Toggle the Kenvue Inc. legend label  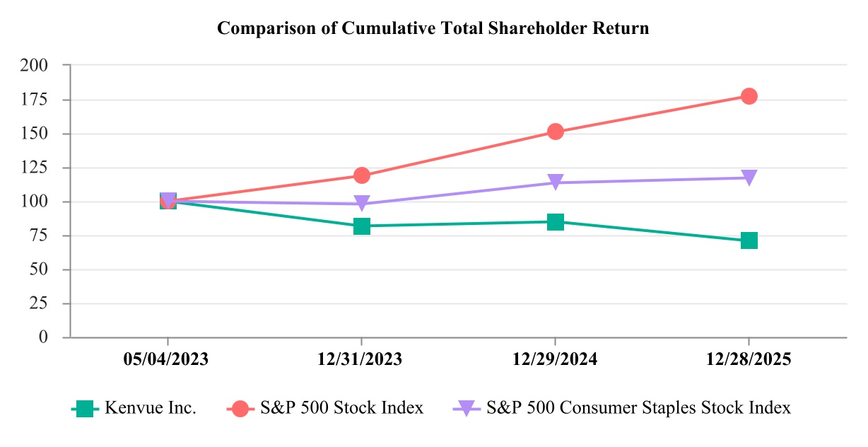coord(151,408)
